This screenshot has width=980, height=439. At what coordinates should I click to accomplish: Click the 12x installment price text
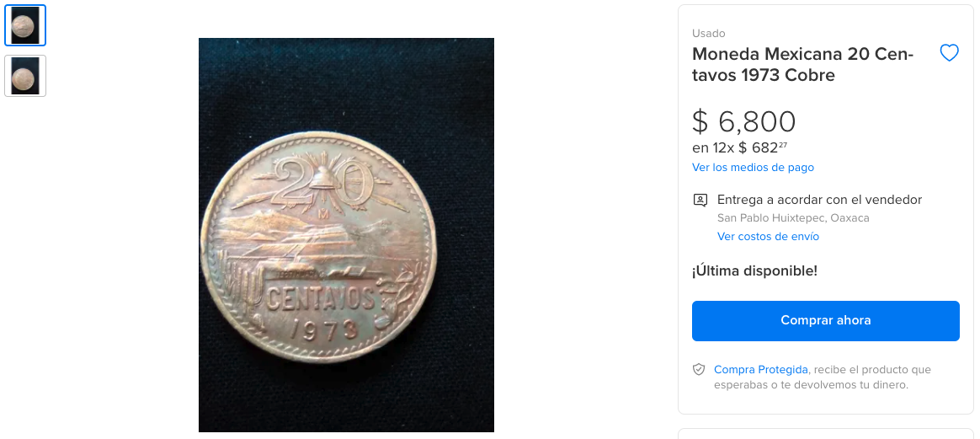pyautogui.click(x=739, y=147)
